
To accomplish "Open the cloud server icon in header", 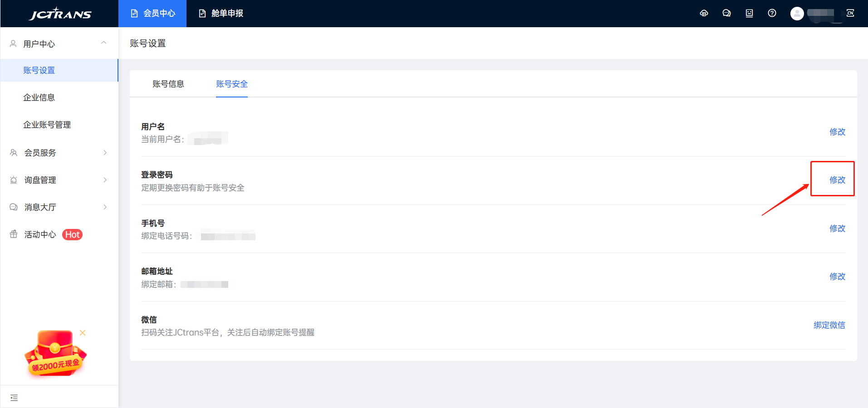I will click(704, 13).
